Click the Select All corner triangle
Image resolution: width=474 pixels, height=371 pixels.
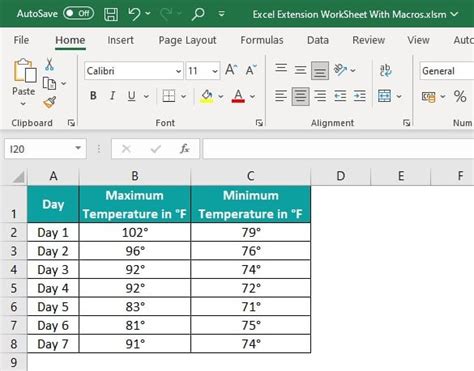pyautogui.click(x=18, y=177)
